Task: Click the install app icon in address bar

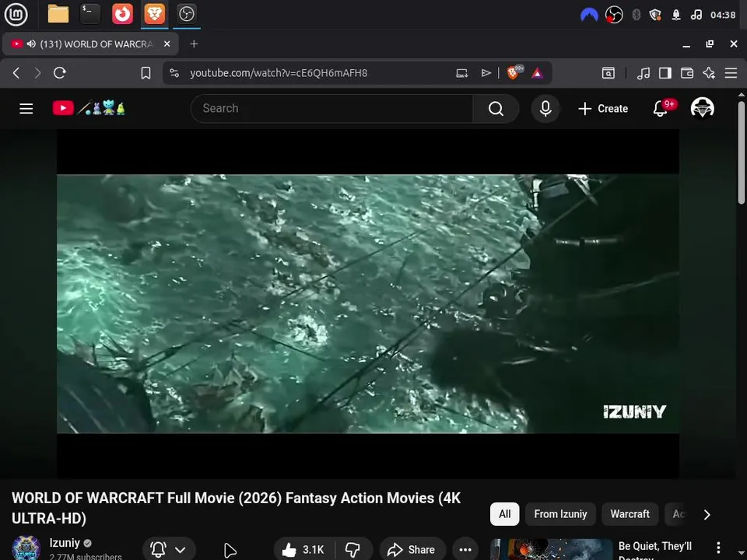Action: [461, 73]
